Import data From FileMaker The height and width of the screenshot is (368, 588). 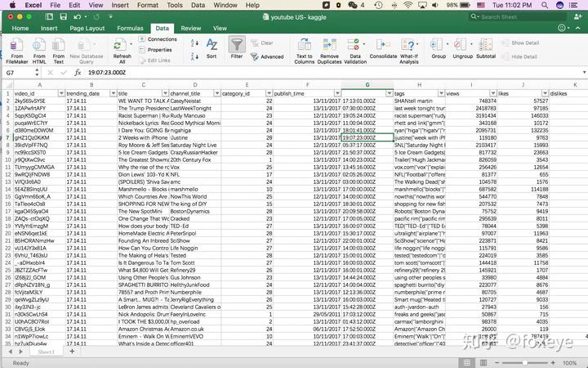[x=17, y=51]
